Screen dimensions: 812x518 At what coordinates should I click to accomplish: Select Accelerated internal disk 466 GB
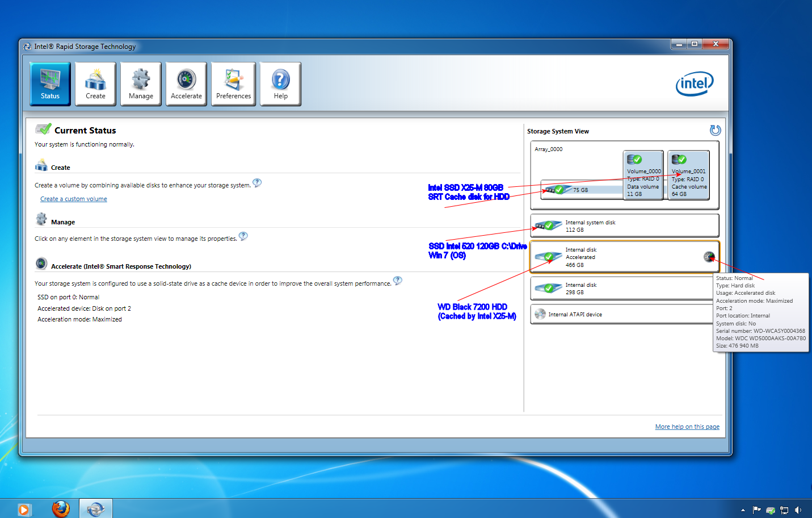625,257
